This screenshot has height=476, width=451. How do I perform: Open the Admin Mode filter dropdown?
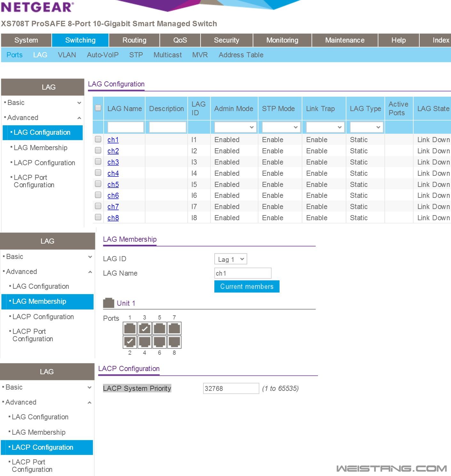pos(235,127)
